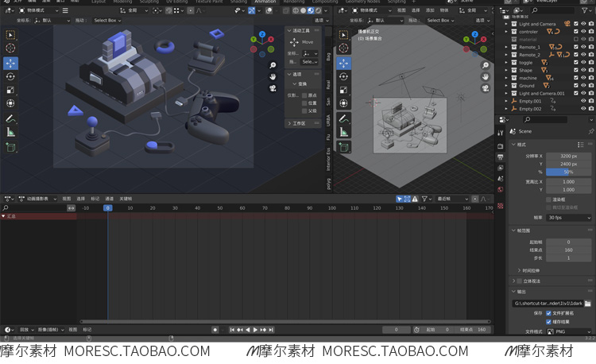Pick the Select Box tool in left viewport

click(10, 35)
